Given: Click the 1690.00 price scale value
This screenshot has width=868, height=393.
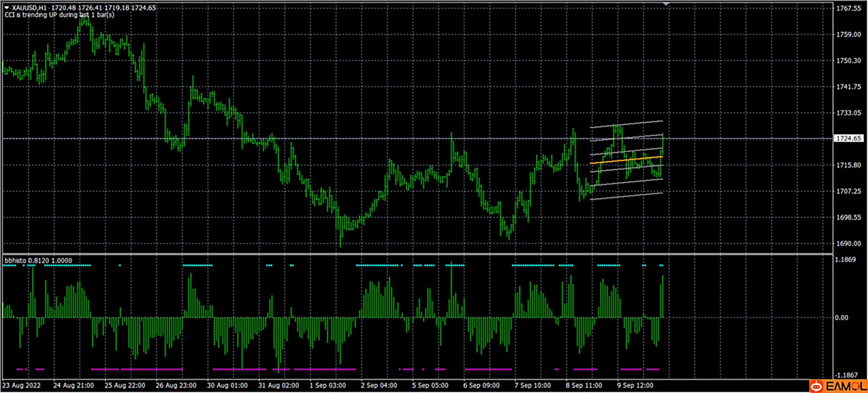Looking at the screenshot, I should (x=848, y=244).
